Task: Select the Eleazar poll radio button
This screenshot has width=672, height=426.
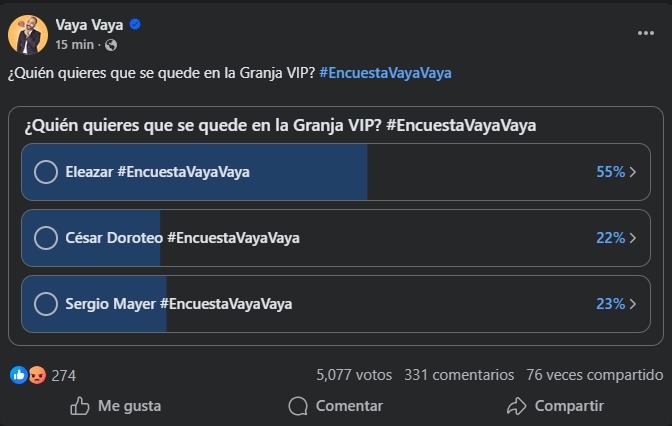Action: click(x=46, y=172)
